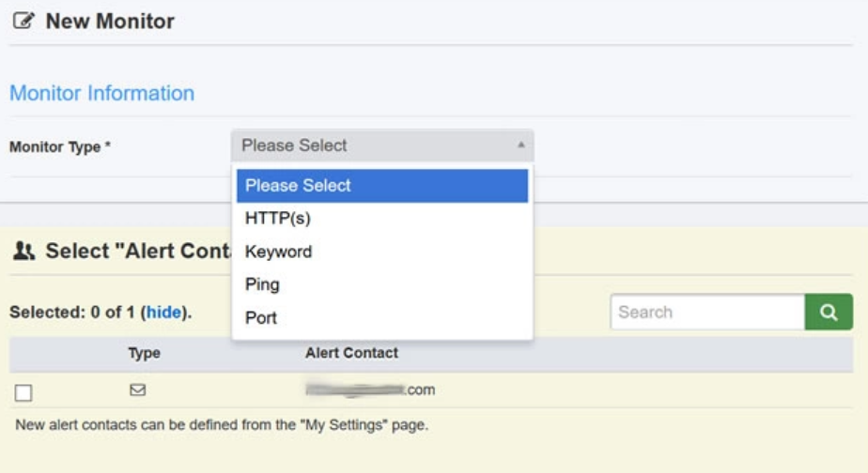
Task: Open the Monitor Type select box
Action: click(381, 145)
